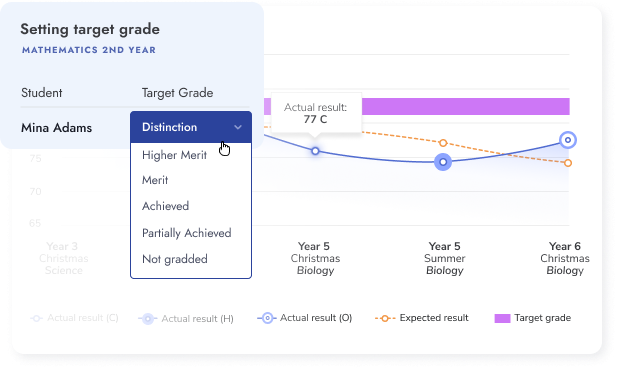Select Higher Merit from the grade list
Screen dimensions: 617x368
(x=174, y=155)
